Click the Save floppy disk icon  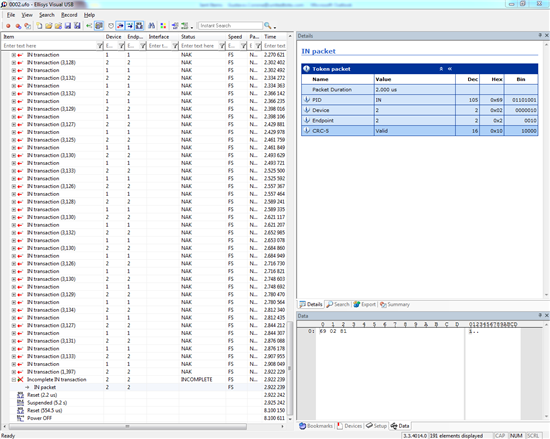coord(68,26)
